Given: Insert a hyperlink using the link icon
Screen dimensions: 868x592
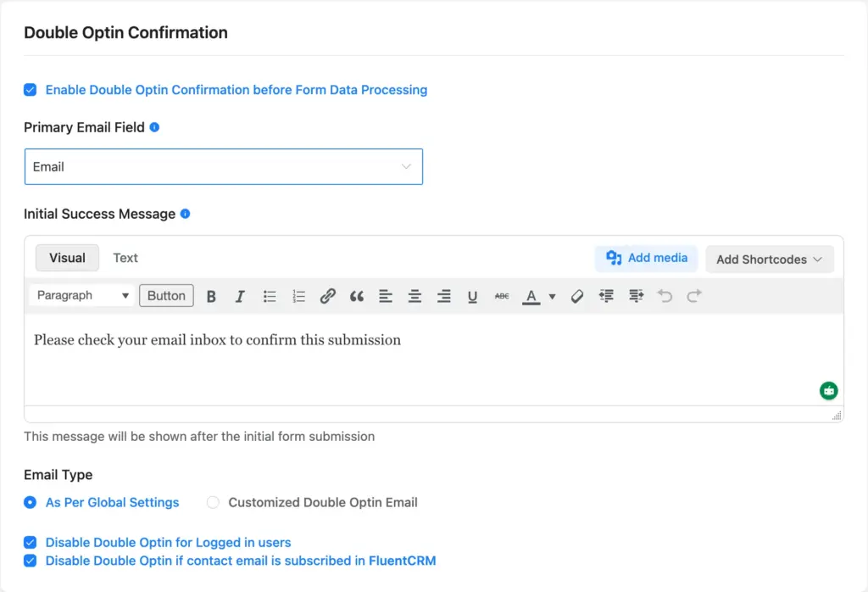Looking at the screenshot, I should (327, 296).
